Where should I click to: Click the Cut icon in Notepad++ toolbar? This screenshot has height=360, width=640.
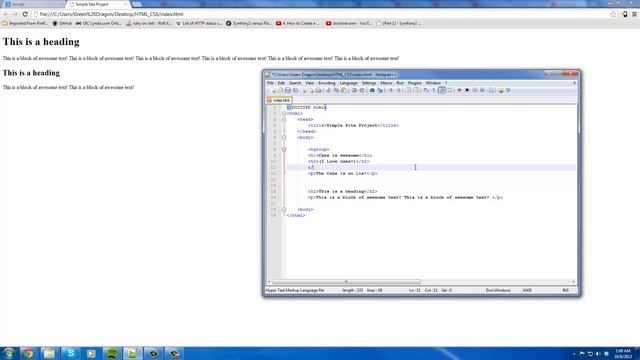[x=328, y=90]
